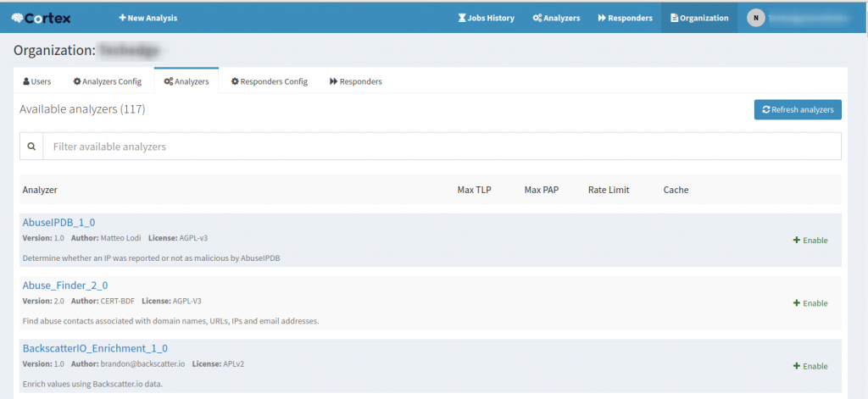Screen dimensions: 868x399
Task: Click the author text CERT-BDF
Action: point(117,301)
